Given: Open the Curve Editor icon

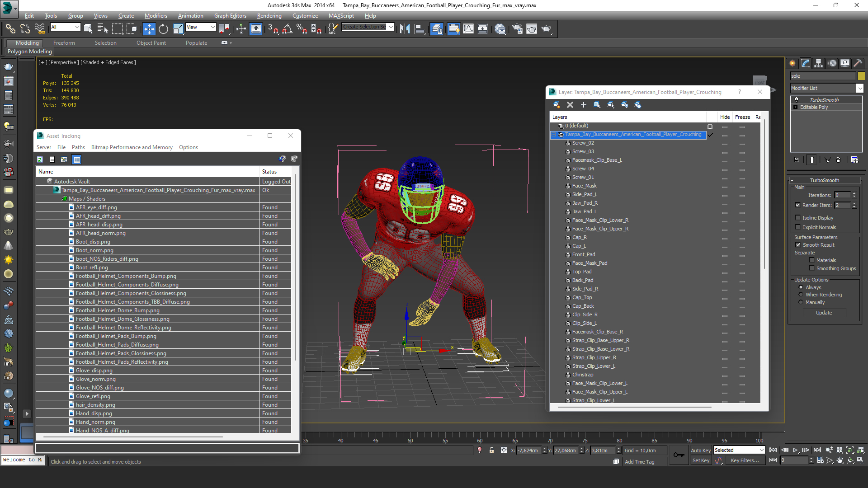Looking at the screenshot, I should pos(468,29).
